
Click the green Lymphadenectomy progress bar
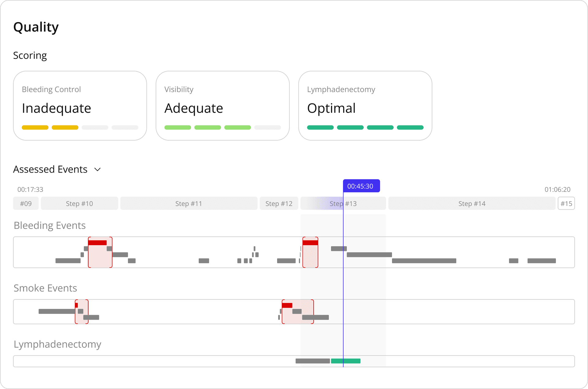pyautogui.click(x=345, y=361)
